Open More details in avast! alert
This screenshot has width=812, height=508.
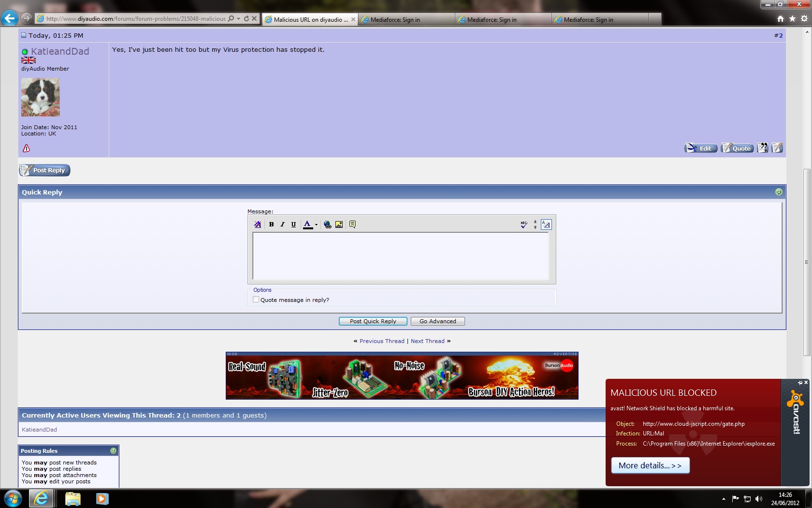click(x=650, y=465)
